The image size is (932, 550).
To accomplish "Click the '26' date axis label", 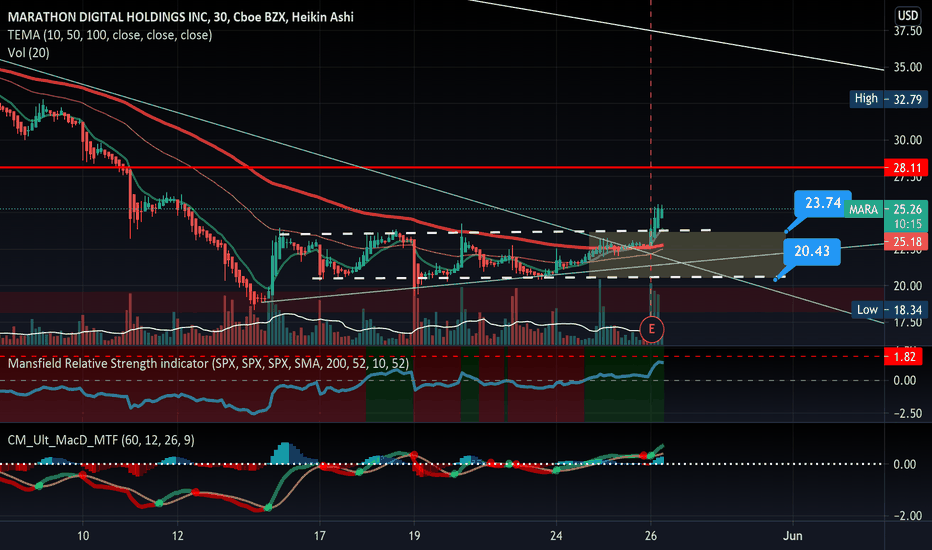I will (x=651, y=536).
